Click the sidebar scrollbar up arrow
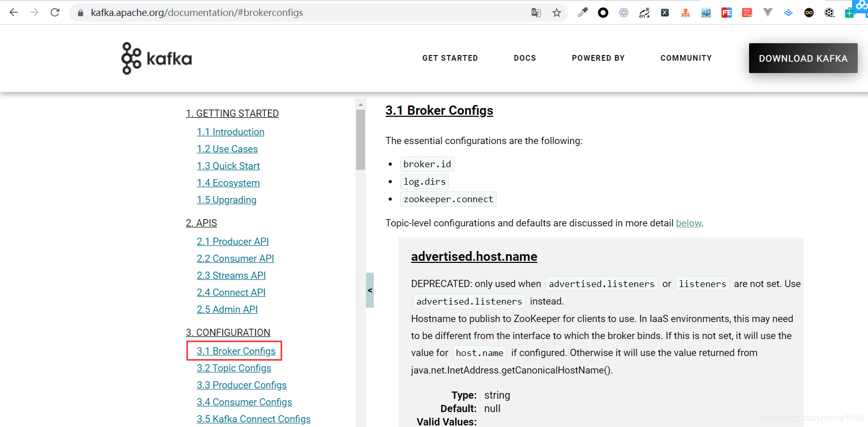868x427 pixels. click(x=360, y=104)
